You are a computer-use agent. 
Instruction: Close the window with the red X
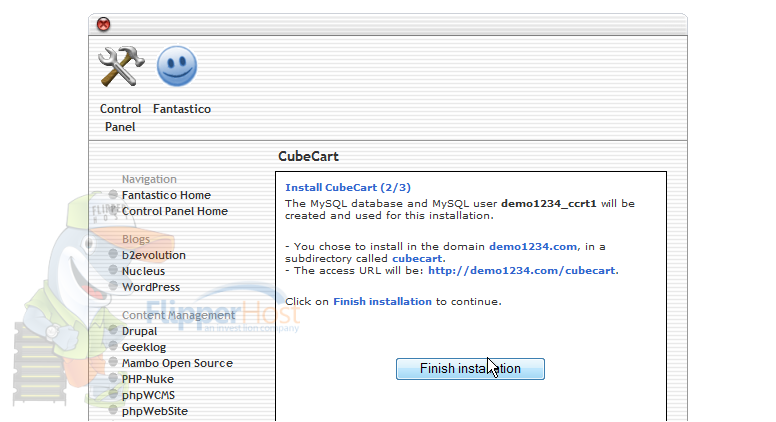coord(103,24)
